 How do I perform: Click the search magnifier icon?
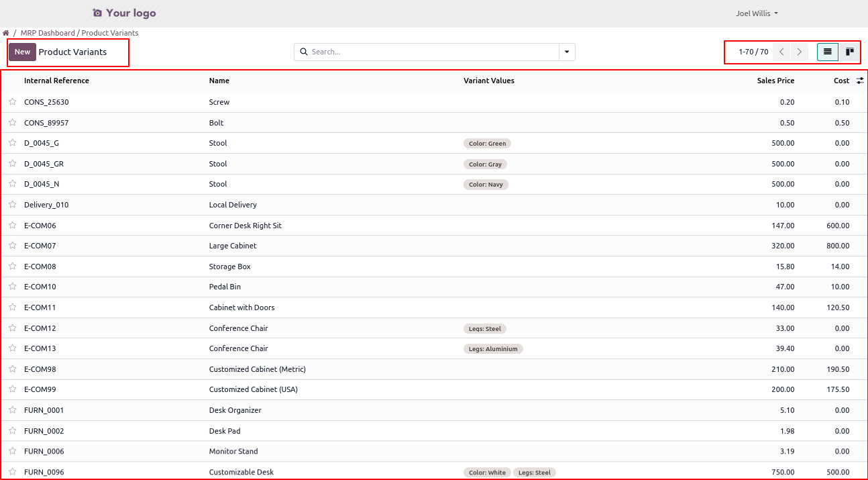[x=303, y=52]
